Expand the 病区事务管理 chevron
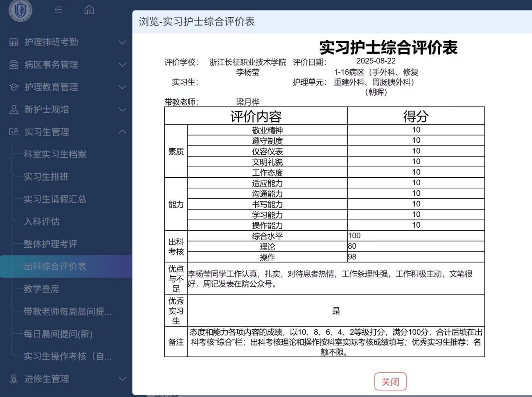532x397 pixels. point(122,65)
